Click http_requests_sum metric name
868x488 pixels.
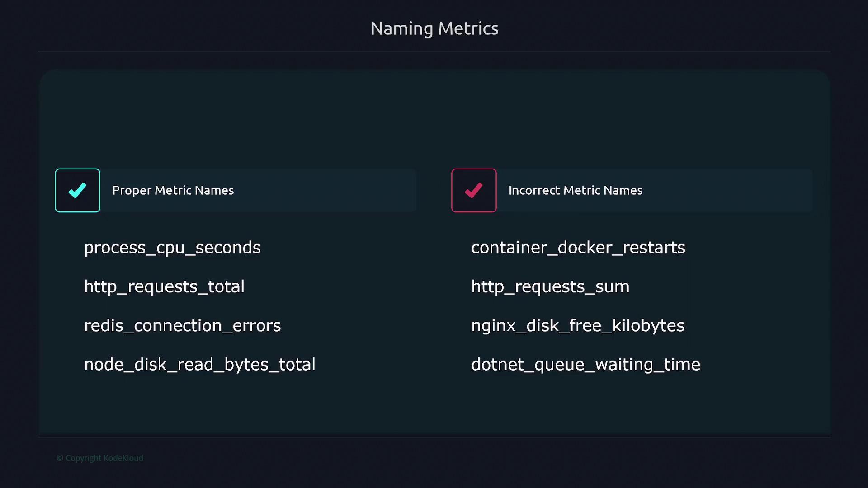550,286
